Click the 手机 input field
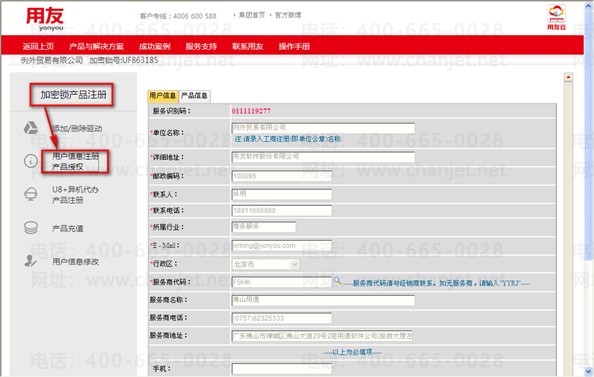Viewport: 594px width, 377px height. tap(281, 369)
